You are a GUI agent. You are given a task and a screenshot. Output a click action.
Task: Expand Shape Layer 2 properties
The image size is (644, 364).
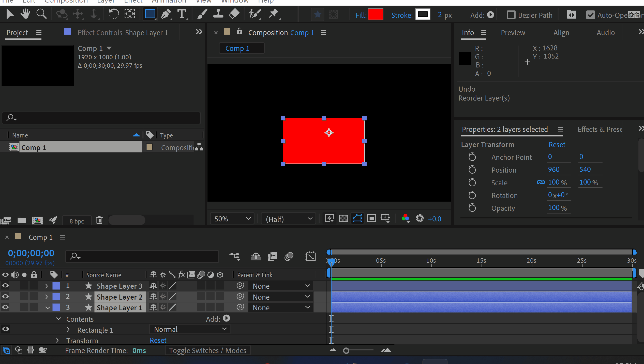pyautogui.click(x=47, y=297)
